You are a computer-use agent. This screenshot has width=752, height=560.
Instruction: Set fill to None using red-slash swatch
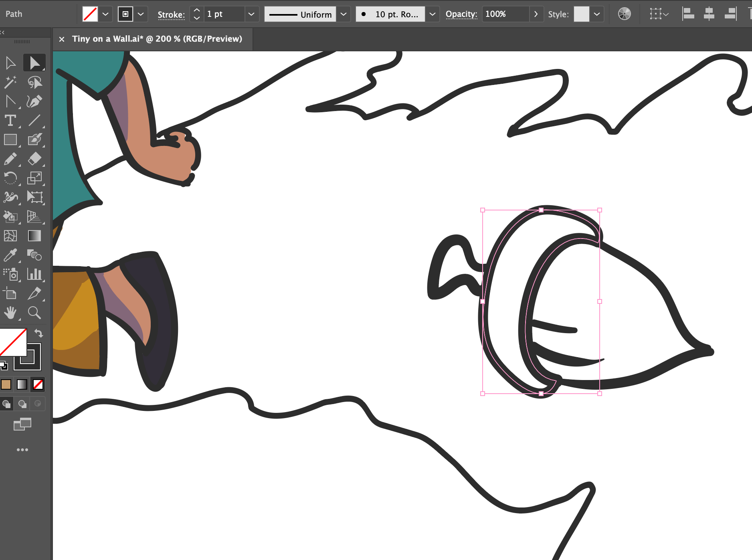(x=38, y=384)
